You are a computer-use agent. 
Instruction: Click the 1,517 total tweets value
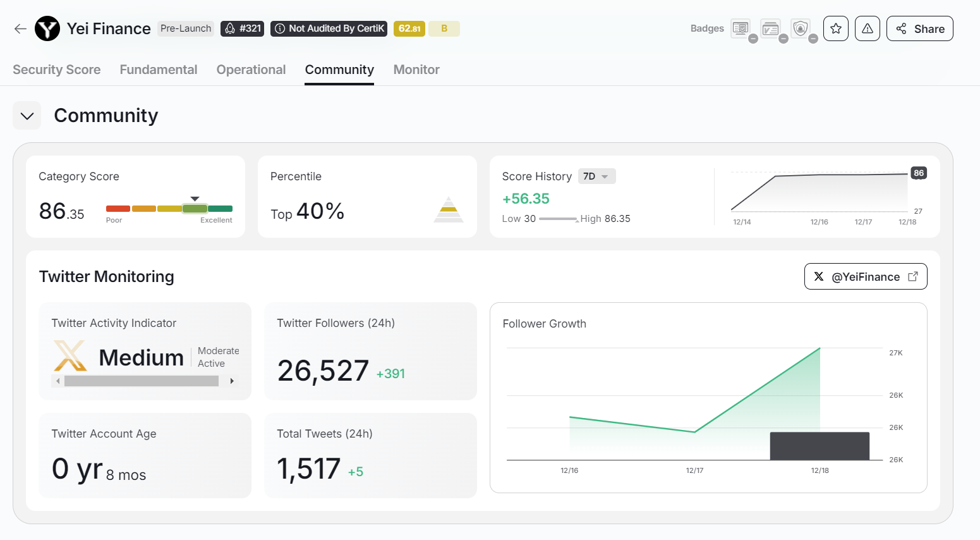pos(308,469)
